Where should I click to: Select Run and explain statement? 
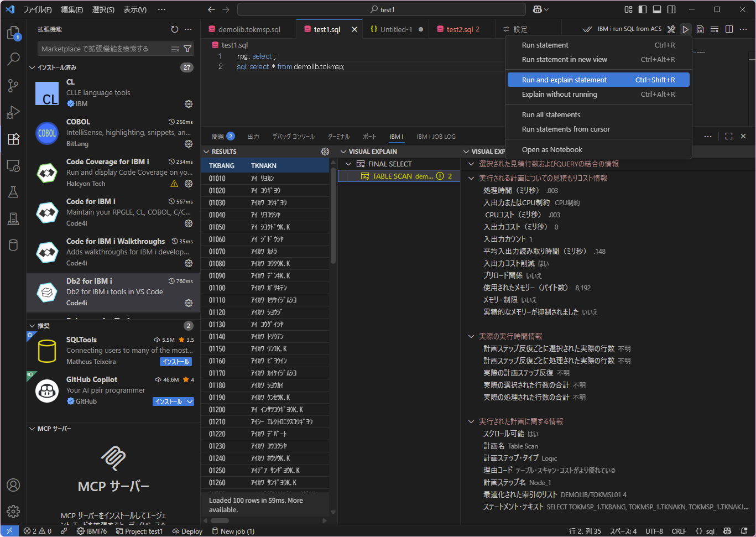click(x=598, y=80)
